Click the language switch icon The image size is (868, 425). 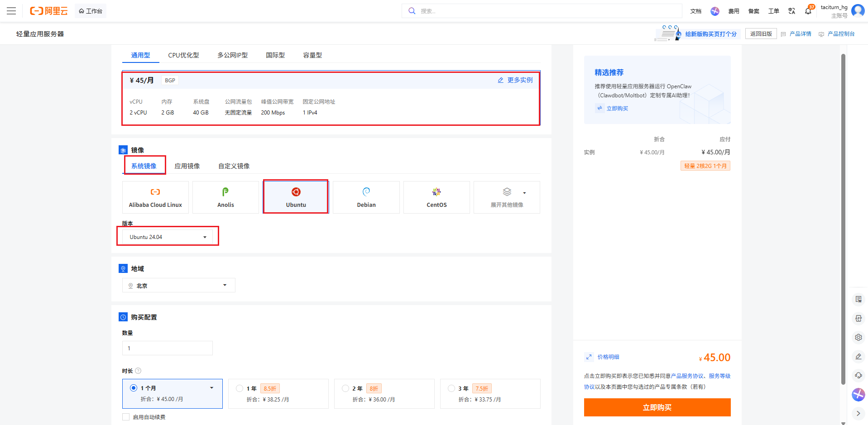coord(791,11)
